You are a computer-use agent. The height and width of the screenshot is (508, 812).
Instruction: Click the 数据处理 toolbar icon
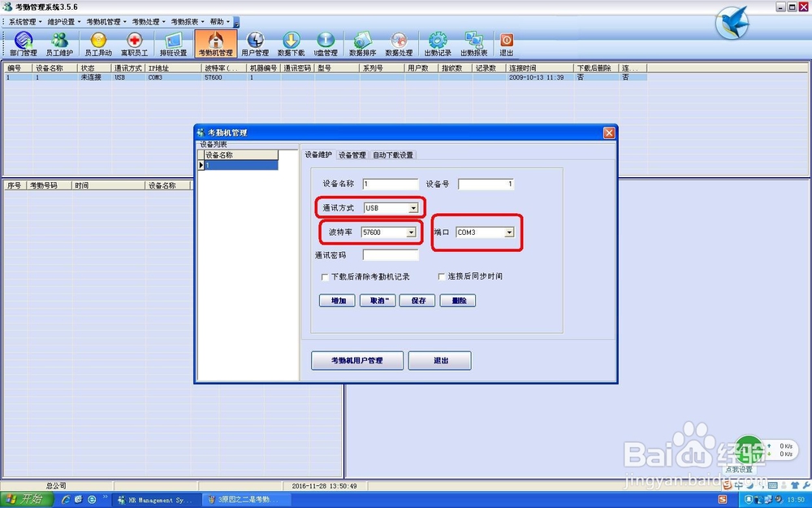click(399, 44)
